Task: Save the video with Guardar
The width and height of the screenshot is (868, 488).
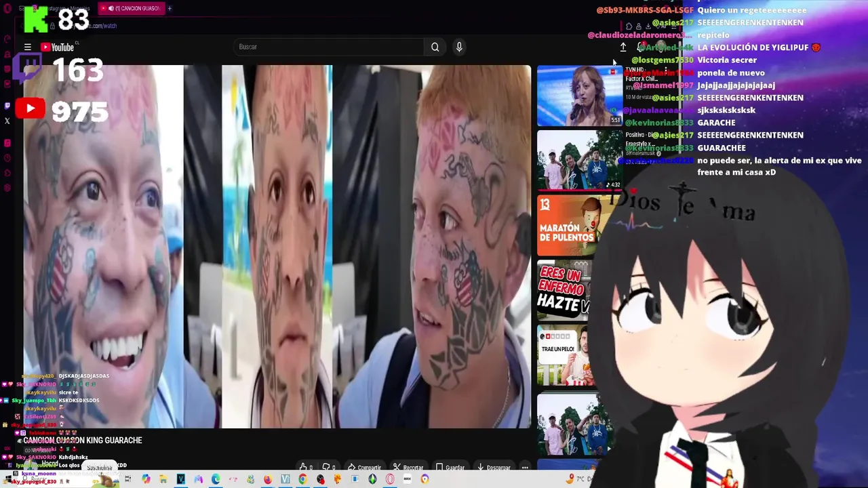Action: (x=450, y=467)
